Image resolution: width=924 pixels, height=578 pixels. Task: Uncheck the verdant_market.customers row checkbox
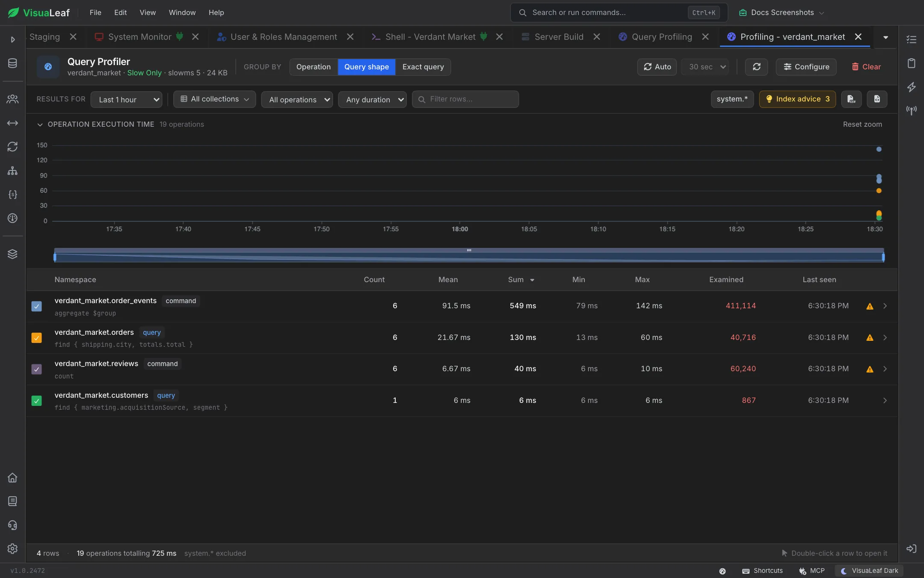(x=37, y=401)
